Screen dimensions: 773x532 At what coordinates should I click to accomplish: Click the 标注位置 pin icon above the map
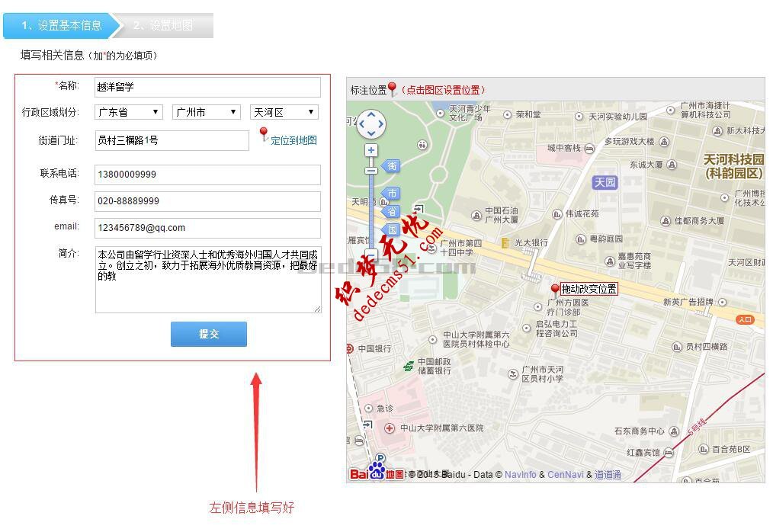click(x=391, y=86)
